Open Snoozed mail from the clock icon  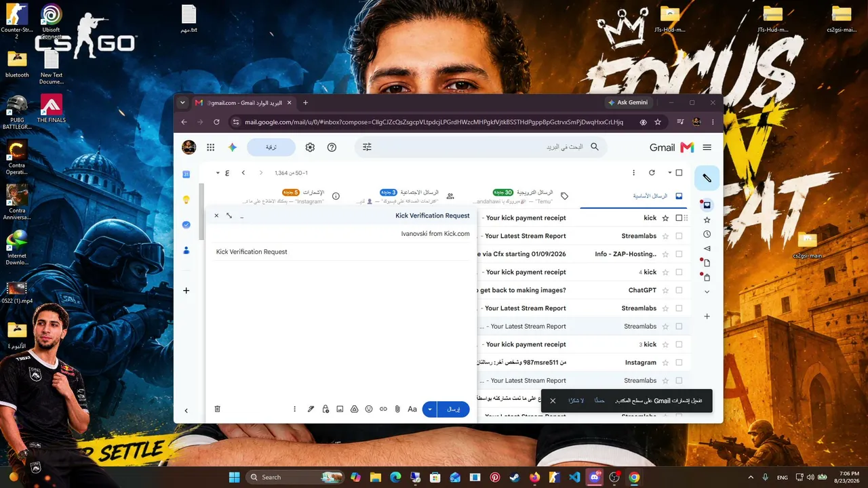pyautogui.click(x=707, y=234)
